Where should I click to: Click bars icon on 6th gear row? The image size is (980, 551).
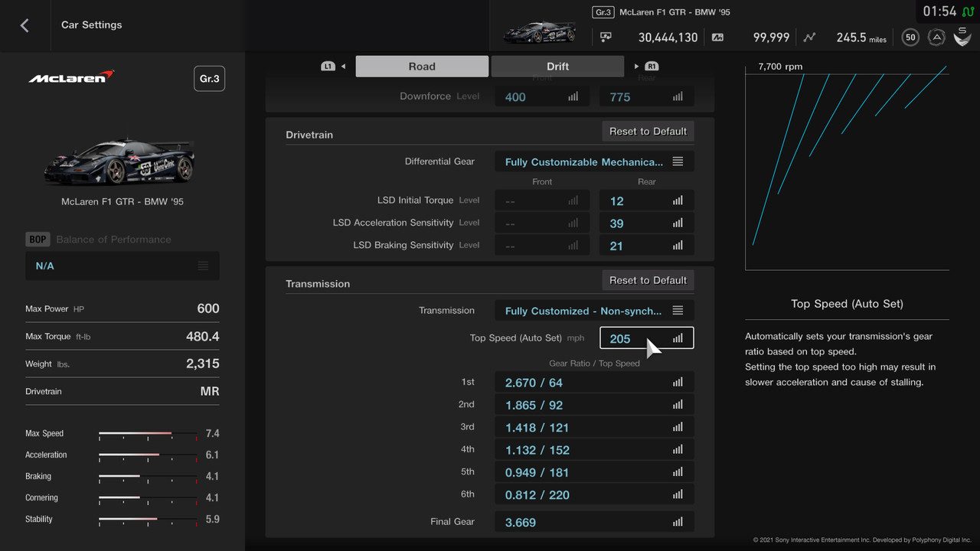coord(678,494)
